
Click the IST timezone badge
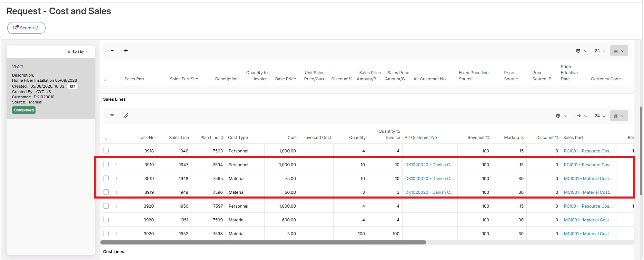72,87
